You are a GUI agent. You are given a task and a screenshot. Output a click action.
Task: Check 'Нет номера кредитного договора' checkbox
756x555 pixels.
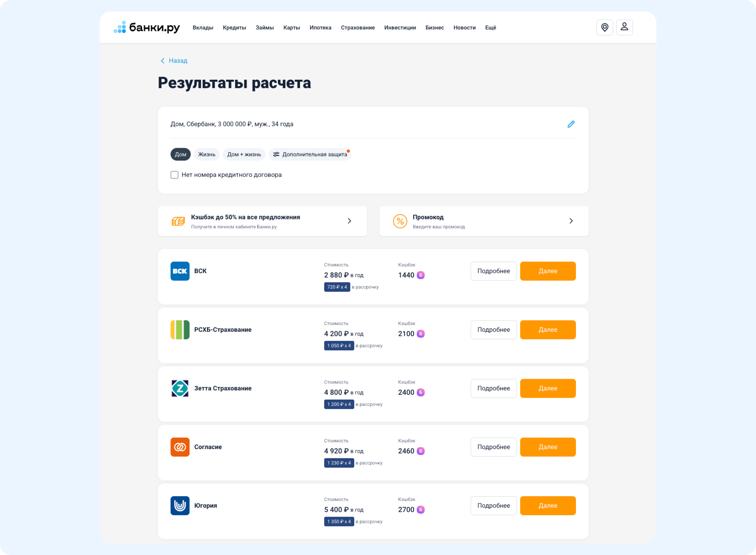(175, 175)
